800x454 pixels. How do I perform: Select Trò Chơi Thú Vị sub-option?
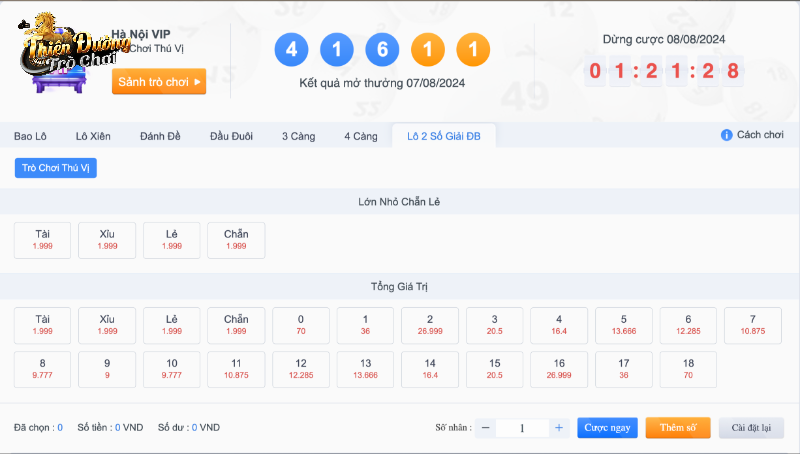56,168
